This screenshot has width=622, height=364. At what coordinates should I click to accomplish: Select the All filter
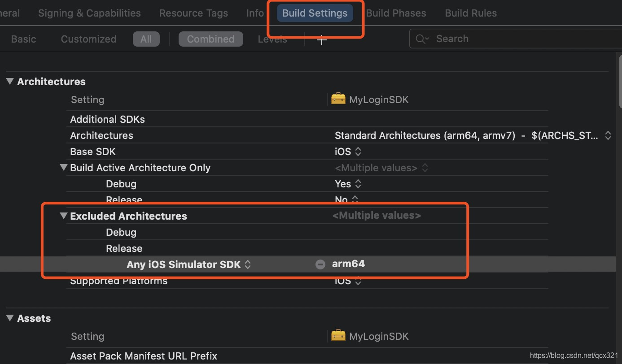click(146, 39)
